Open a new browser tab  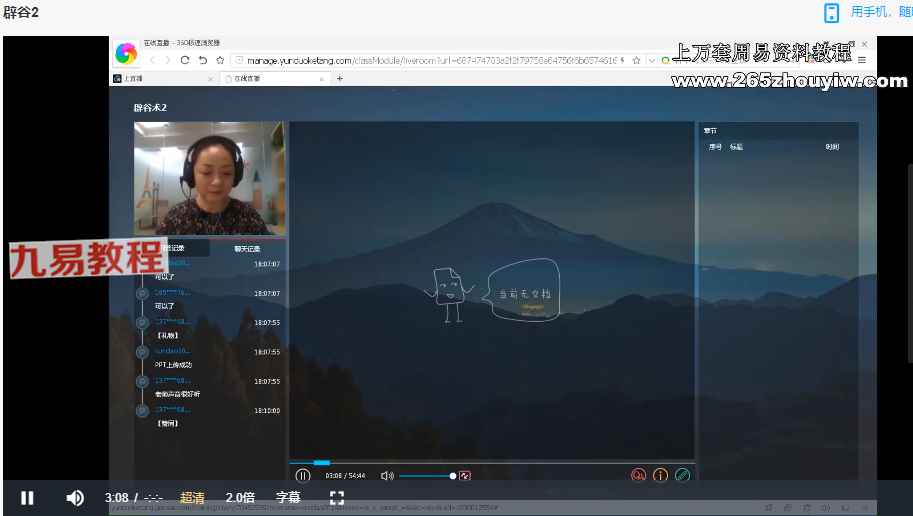[339, 78]
